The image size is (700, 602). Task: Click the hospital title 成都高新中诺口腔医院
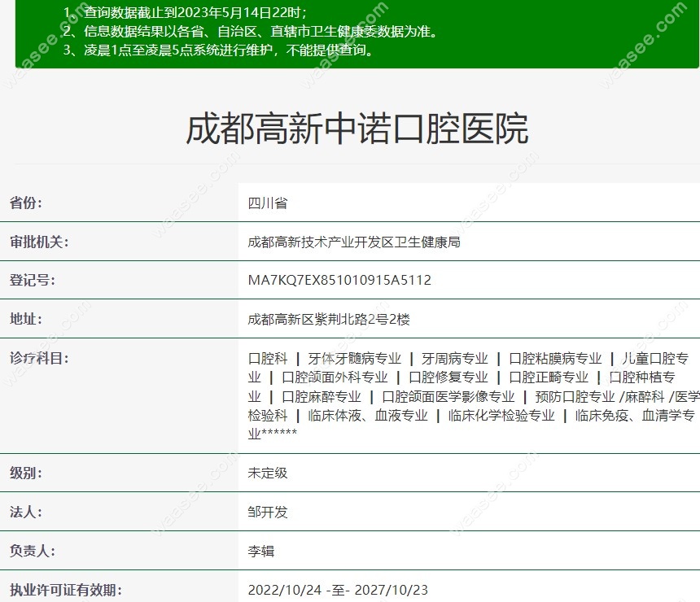[357, 129]
